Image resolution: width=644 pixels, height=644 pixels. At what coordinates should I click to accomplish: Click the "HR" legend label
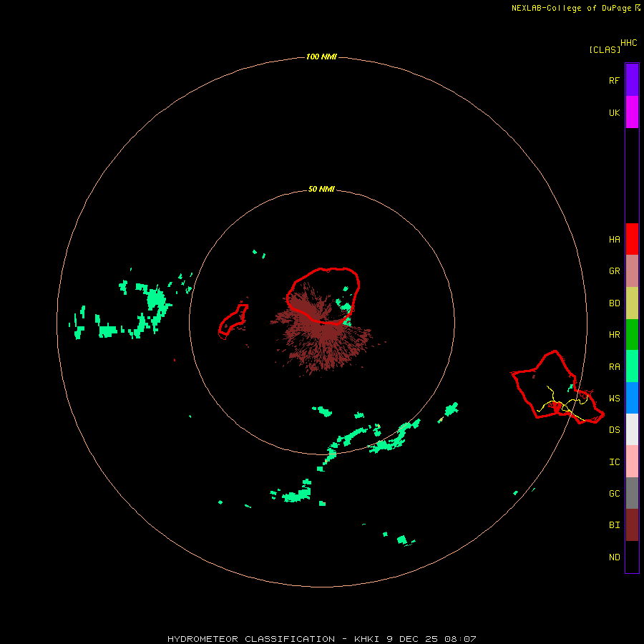pyautogui.click(x=614, y=335)
